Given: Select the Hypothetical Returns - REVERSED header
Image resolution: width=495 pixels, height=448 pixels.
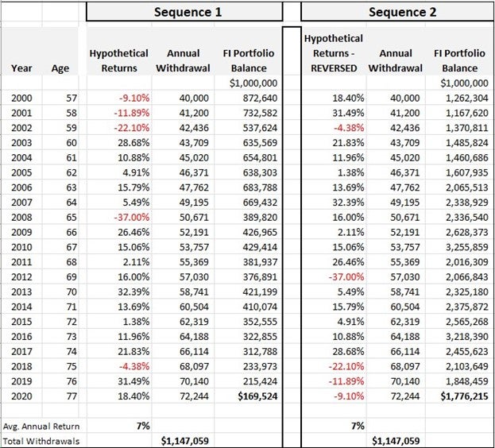Looking at the screenshot, I should tap(334, 53).
